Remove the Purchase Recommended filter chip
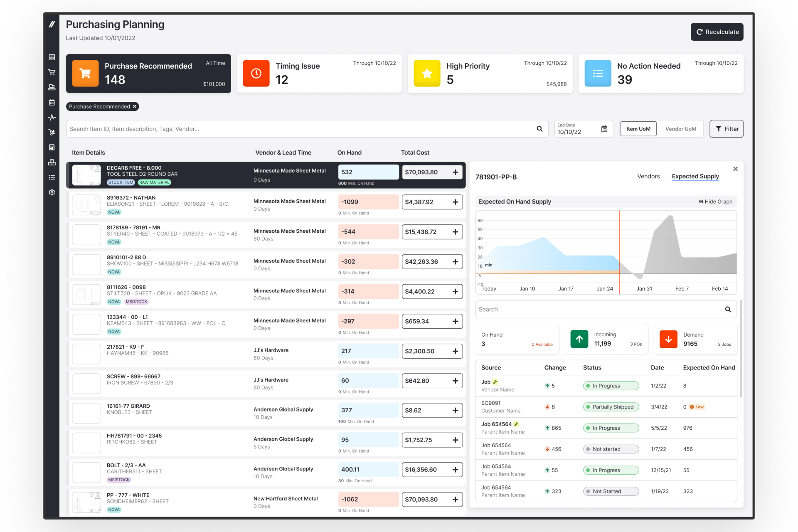Image resolution: width=798 pixels, height=532 pixels. point(135,106)
